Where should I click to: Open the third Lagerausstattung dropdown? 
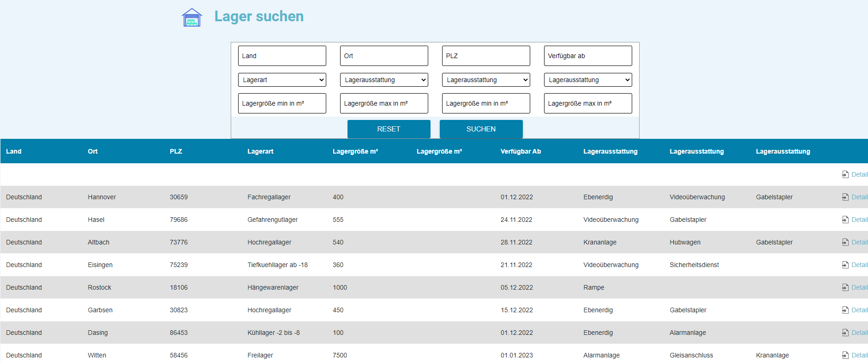tap(588, 80)
